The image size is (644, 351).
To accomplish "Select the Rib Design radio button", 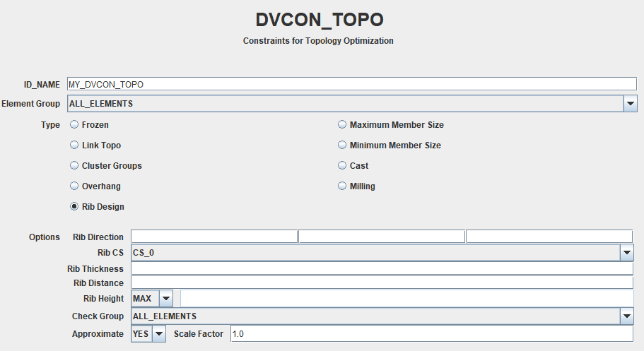I will coord(74,207).
